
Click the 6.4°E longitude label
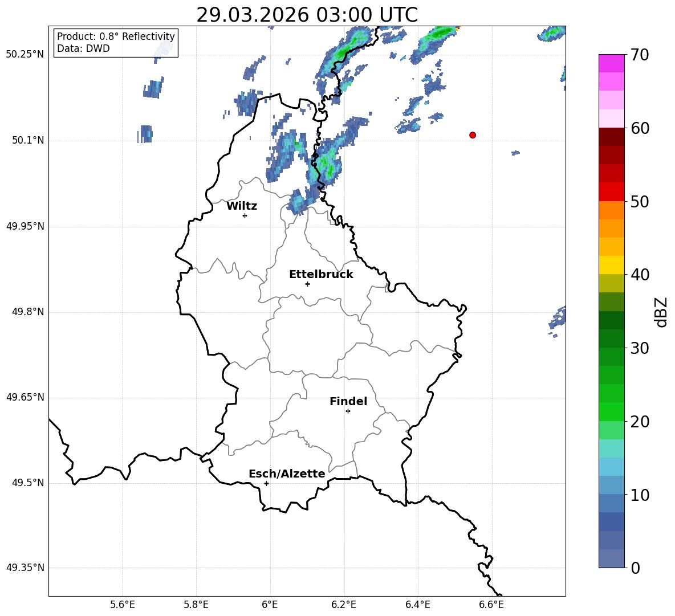[417, 605]
